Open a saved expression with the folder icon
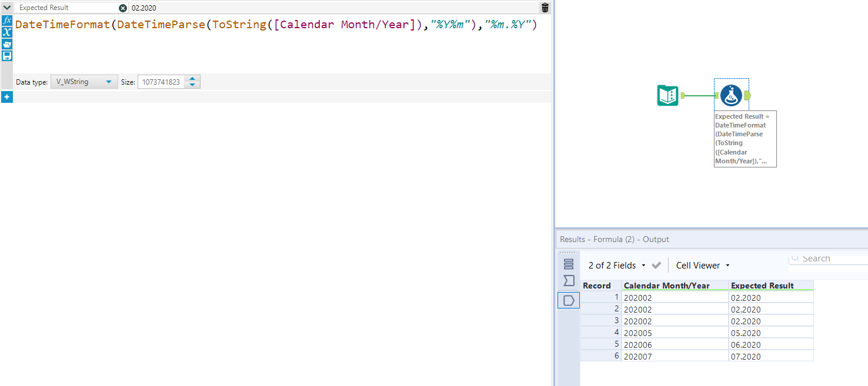868x386 pixels. point(7,44)
